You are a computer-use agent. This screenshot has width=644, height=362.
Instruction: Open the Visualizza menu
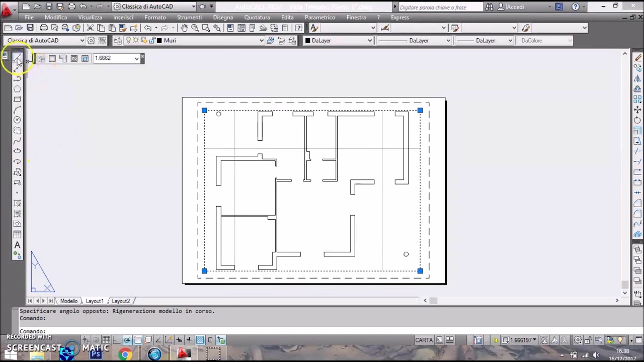pos(90,17)
